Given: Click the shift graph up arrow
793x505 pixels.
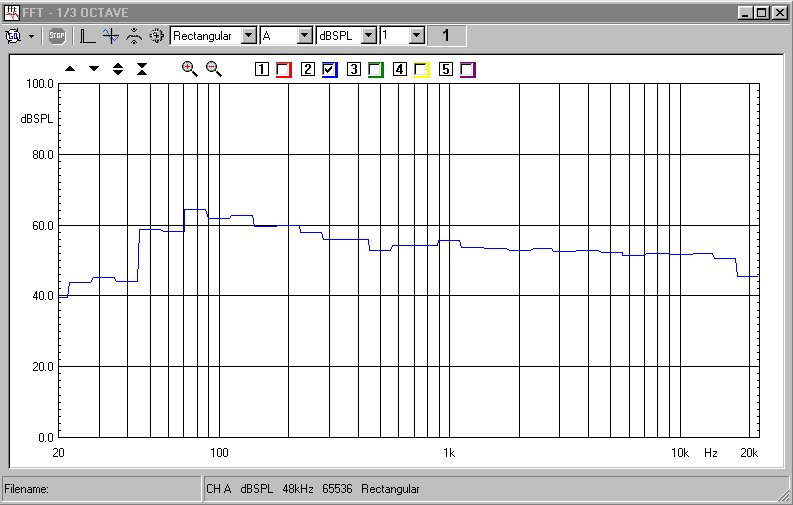Looking at the screenshot, I should [70, 69].
